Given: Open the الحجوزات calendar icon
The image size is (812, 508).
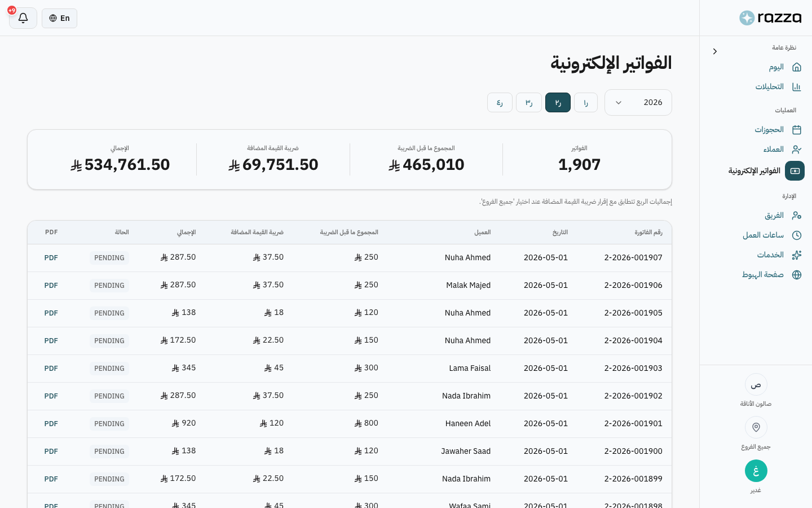Looking at the screenshot, I should click(x=797, y=130).
